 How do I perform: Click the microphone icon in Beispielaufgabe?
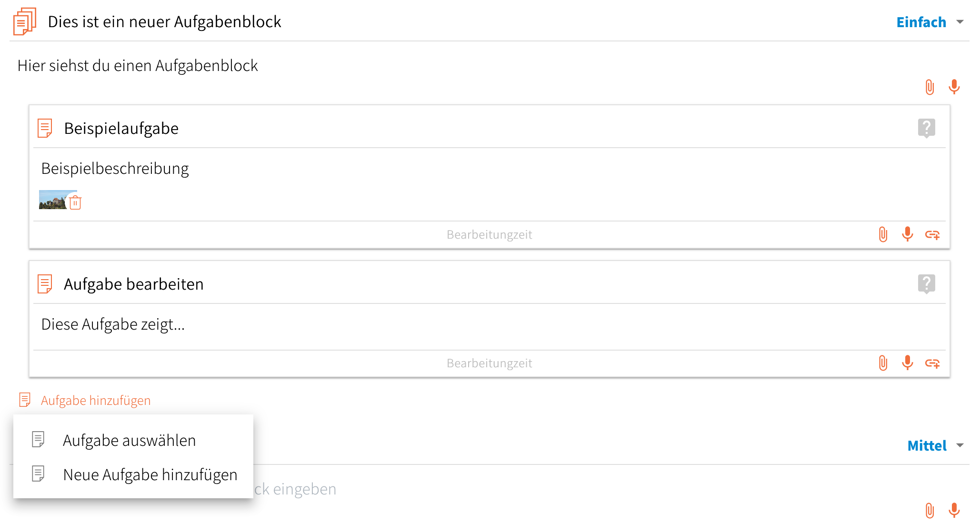tap(908, 234)
